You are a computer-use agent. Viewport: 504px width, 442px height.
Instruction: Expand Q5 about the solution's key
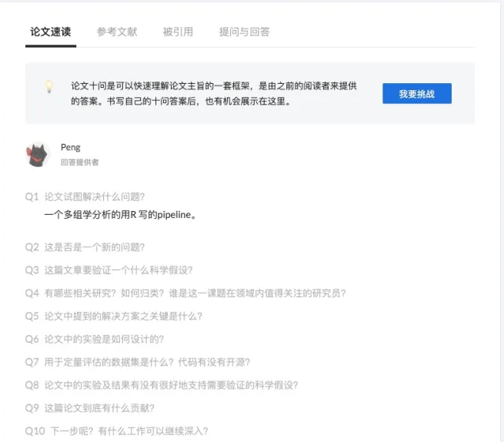click(123, 316)
